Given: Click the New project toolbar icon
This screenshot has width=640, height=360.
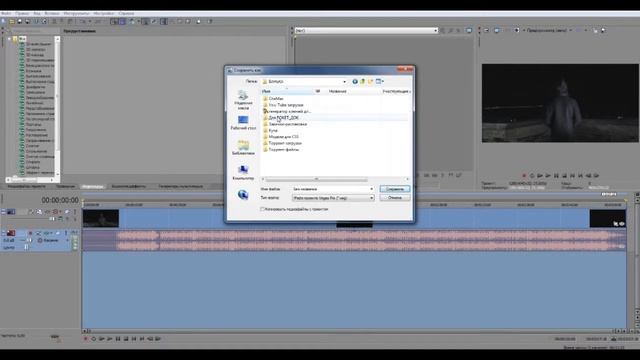Looking at the screenshot, I should tap(3, 21).
